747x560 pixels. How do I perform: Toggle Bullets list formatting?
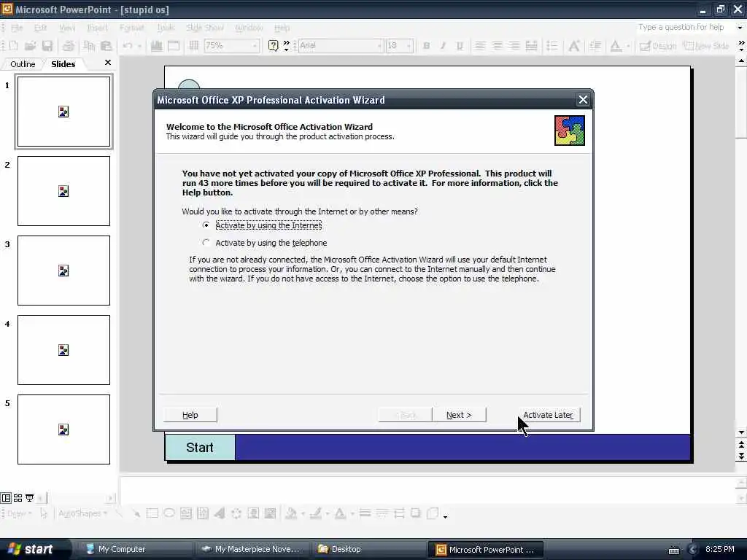[x=552, y=46]
